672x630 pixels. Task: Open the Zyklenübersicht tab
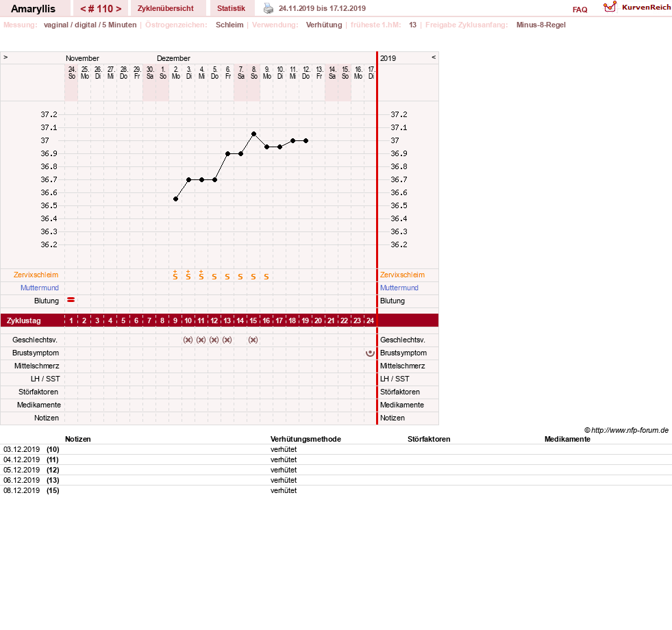(x=165, y=9)
